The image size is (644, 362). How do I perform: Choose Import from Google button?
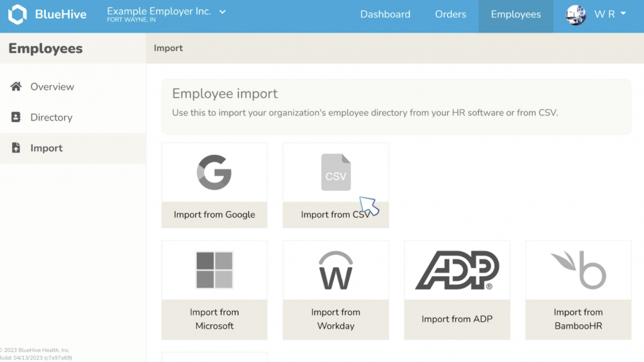tap(214, 215)
